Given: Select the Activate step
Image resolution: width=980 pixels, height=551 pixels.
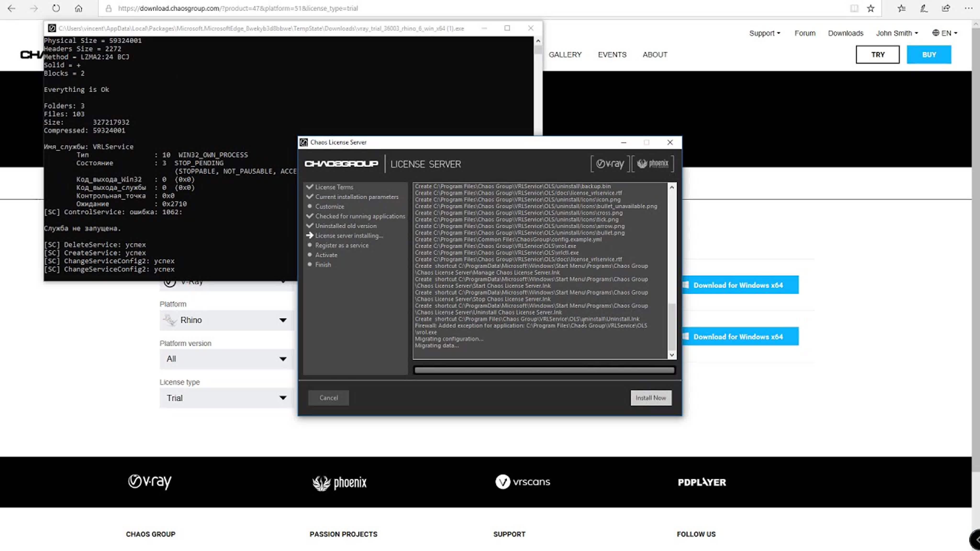Looking at the screenshot, I should click(326, 255).
